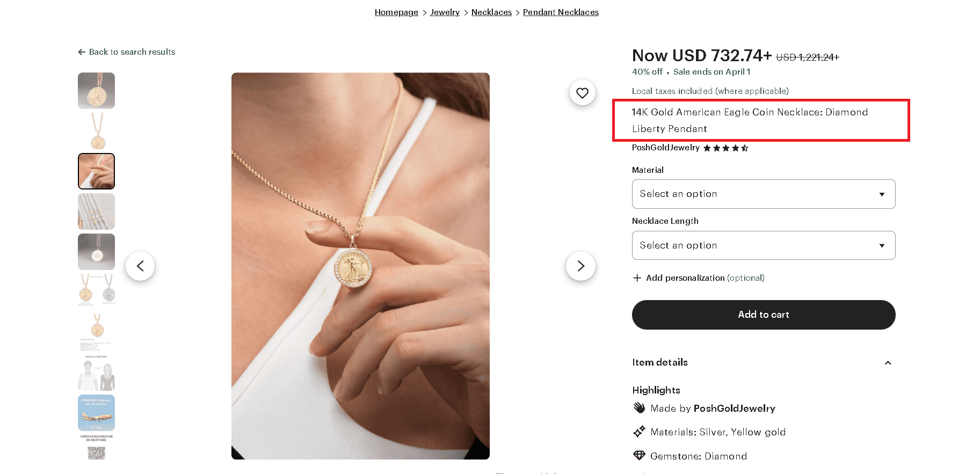Open the Pendant Necklaces breadcrumb category
Screen dimensions: 980x474
(x=561, y=12)
